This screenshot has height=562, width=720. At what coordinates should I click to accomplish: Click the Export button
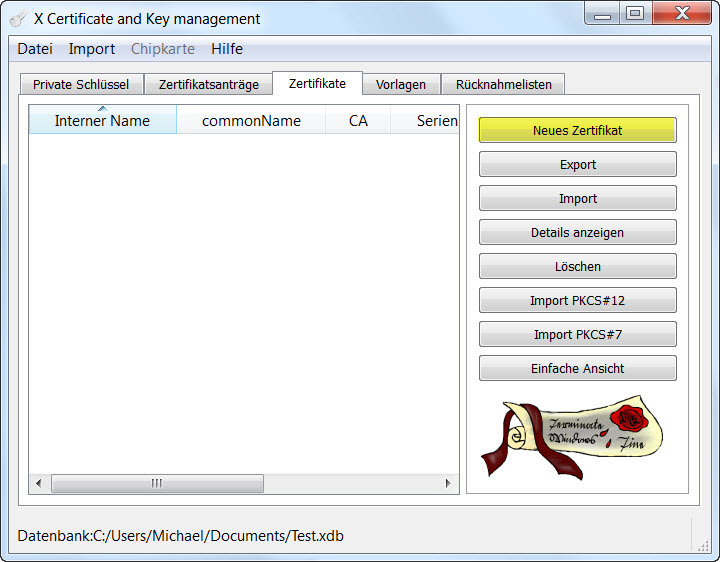577,165
